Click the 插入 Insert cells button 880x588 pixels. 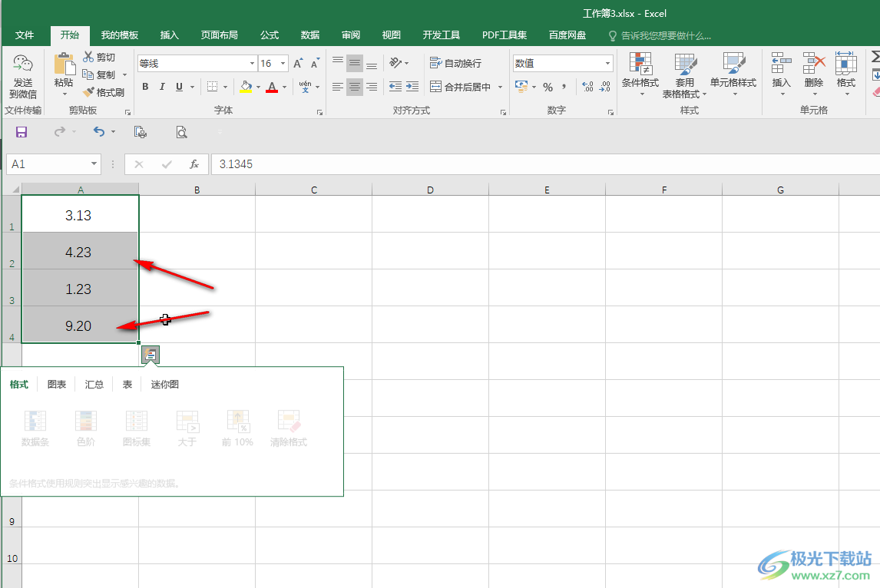tap(781, 74)
